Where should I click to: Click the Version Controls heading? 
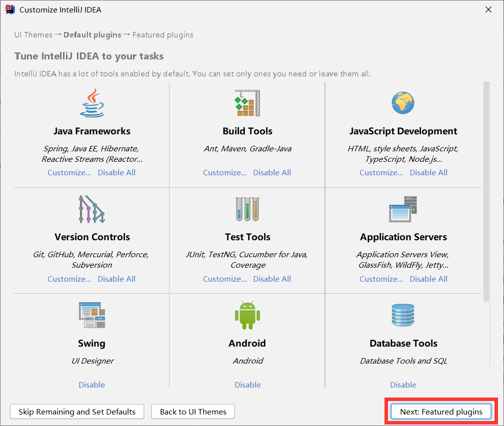point(92,237)
